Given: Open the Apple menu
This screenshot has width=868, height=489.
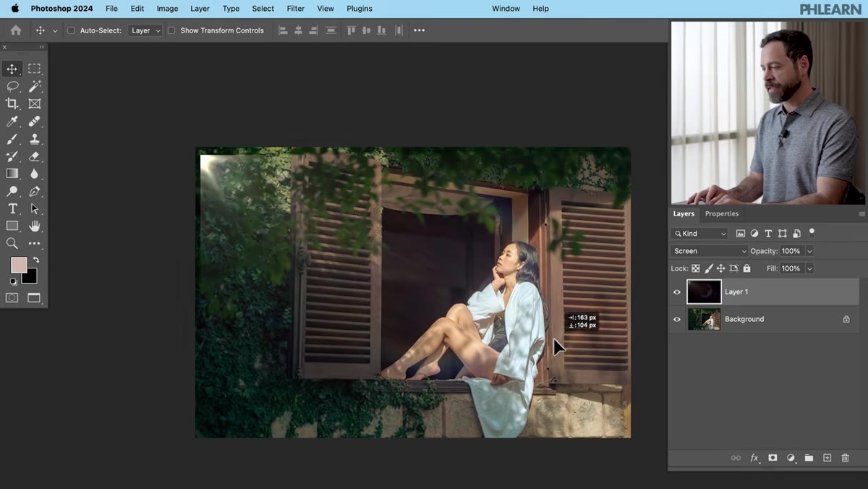Looking at the screenshot, I should (14, 9).
